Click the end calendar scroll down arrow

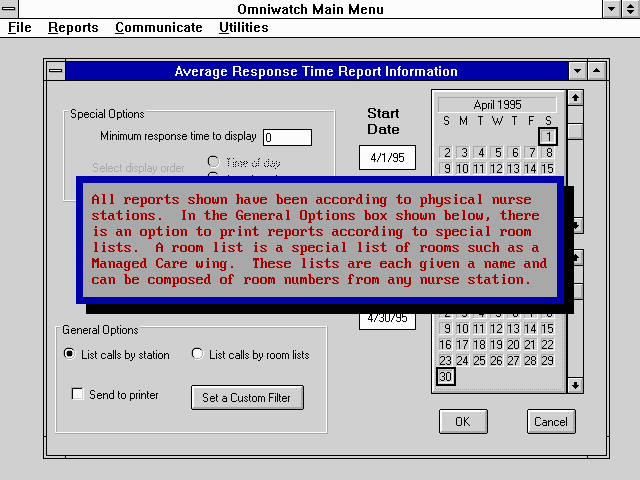575,385
